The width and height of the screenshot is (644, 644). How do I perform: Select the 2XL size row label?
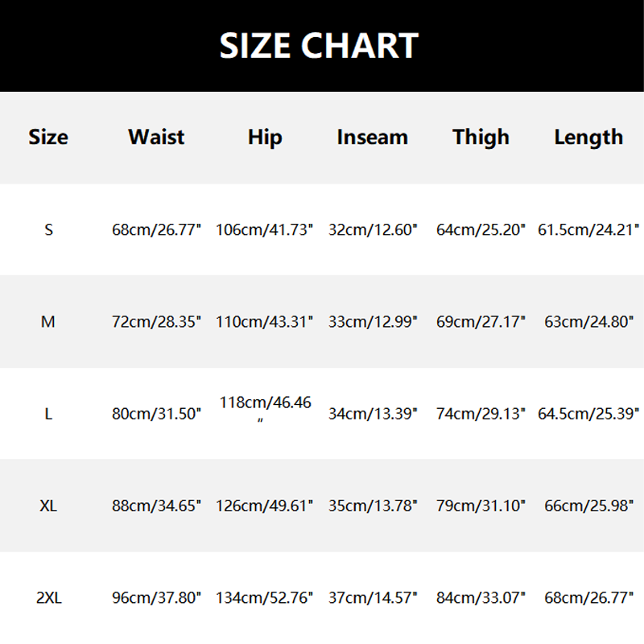[48, 598]
